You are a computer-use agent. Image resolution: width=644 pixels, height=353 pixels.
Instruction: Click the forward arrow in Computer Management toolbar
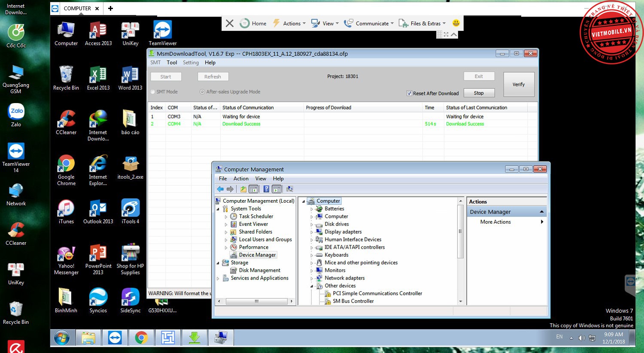tap(230, 189)
